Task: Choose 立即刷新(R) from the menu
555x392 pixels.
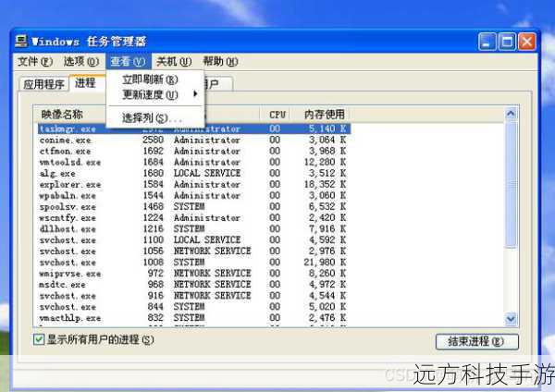Action: [x=155, y=80]
